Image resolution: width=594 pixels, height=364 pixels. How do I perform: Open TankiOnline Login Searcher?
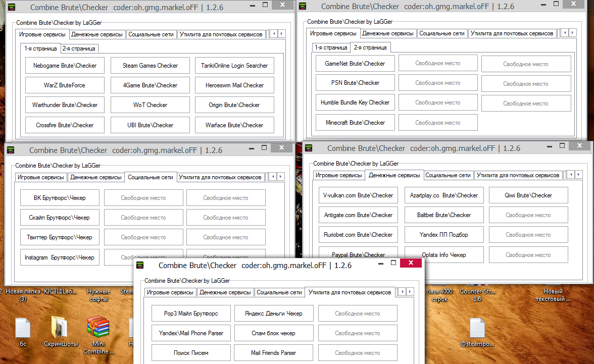[234, 66]
